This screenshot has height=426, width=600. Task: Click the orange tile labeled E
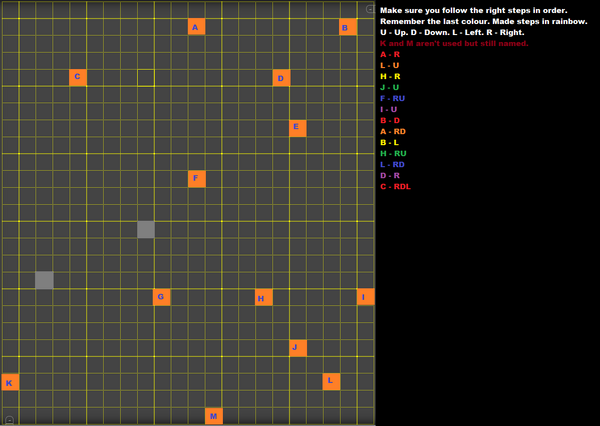pyautogui.click(x=298, y=128)
